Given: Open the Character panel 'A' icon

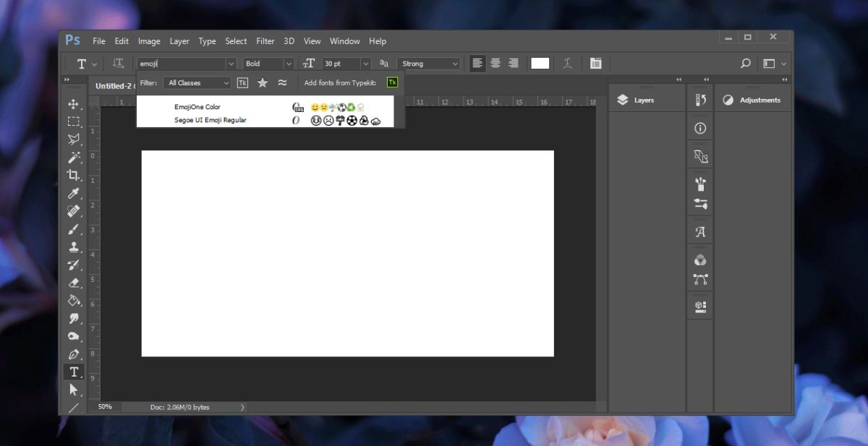Looking at the screenshot, I should tap(699, 232).
